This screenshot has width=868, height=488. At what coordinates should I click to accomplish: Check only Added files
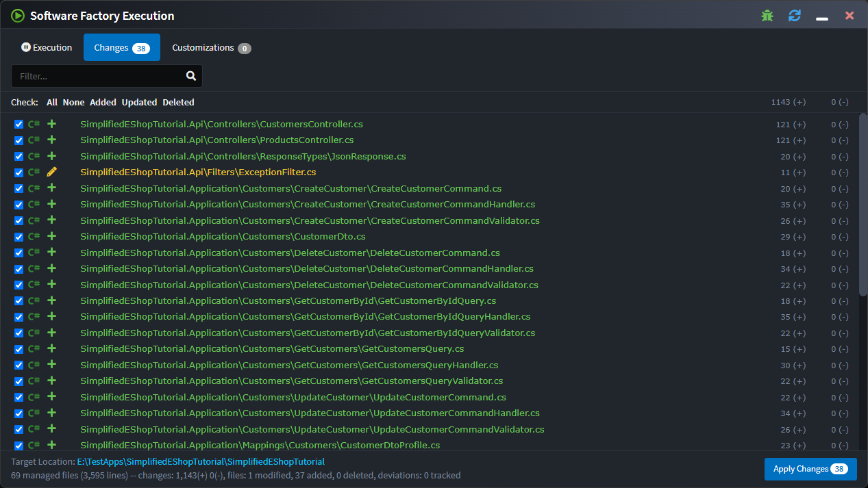point(103,102)
